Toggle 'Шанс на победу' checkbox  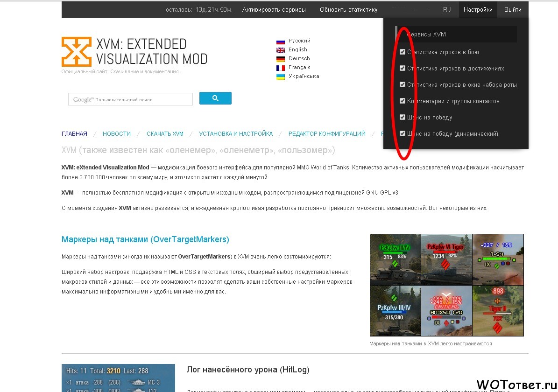click(x=403, y=118)
